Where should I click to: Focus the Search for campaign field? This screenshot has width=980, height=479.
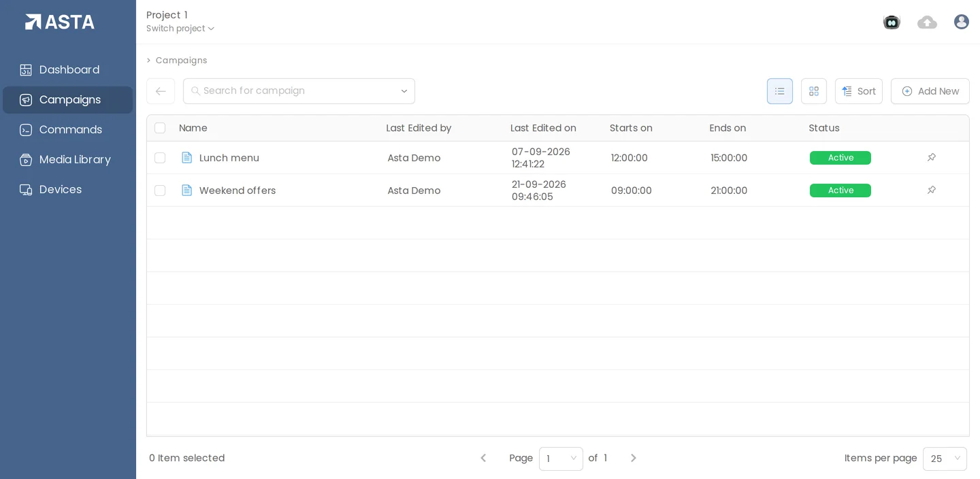coord(299,91)
